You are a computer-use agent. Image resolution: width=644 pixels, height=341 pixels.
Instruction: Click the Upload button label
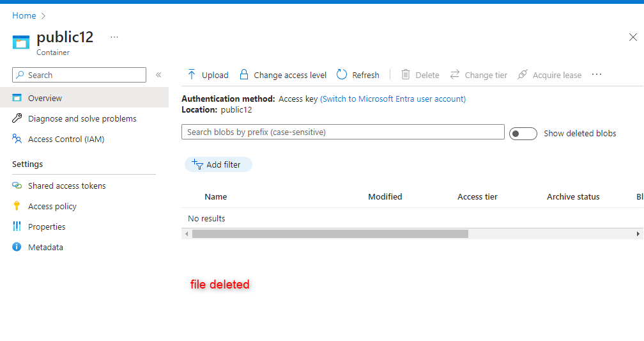[x=215, y=75]
